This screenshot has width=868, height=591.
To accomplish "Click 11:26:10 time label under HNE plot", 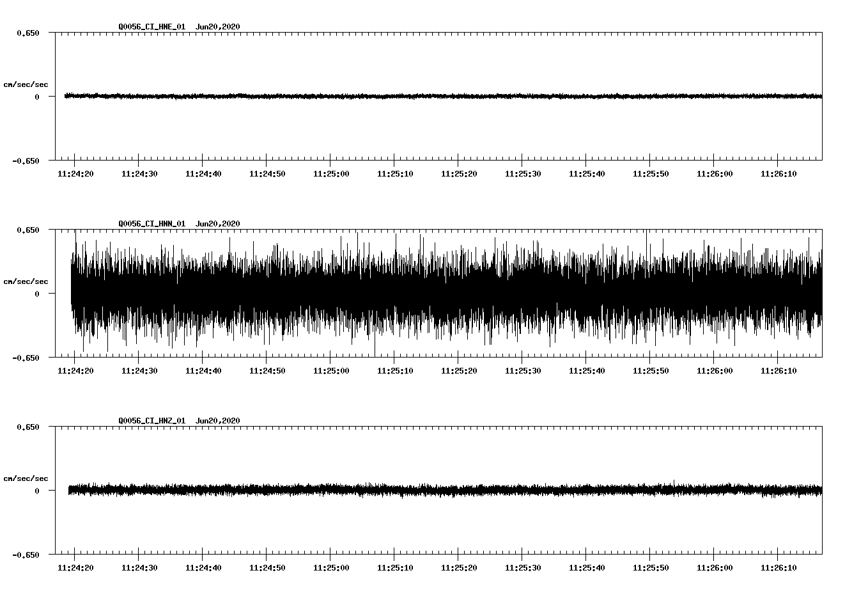I will (x=779, y=174).
